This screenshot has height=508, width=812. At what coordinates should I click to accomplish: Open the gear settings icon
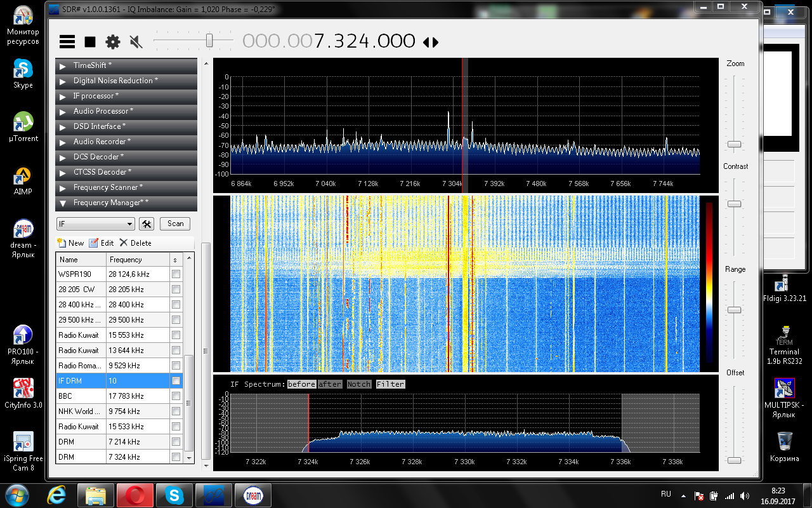[113, 42]
